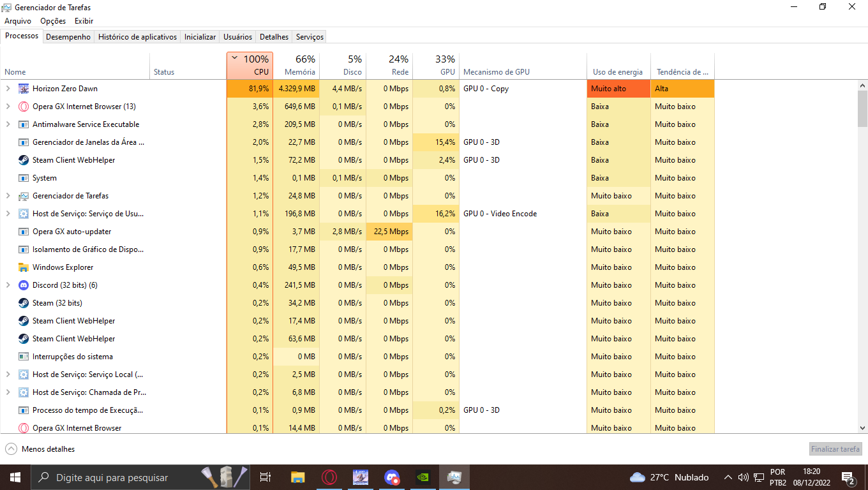
Task: Expand the Horizon Zero Dawn process group
Action: pyautogui.click(x=8, y=89)
